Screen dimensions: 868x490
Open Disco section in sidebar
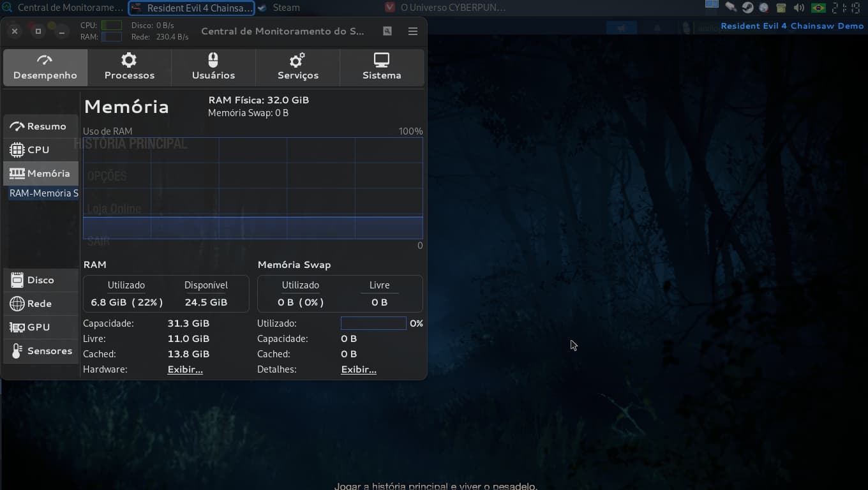[x=40, y=280]
